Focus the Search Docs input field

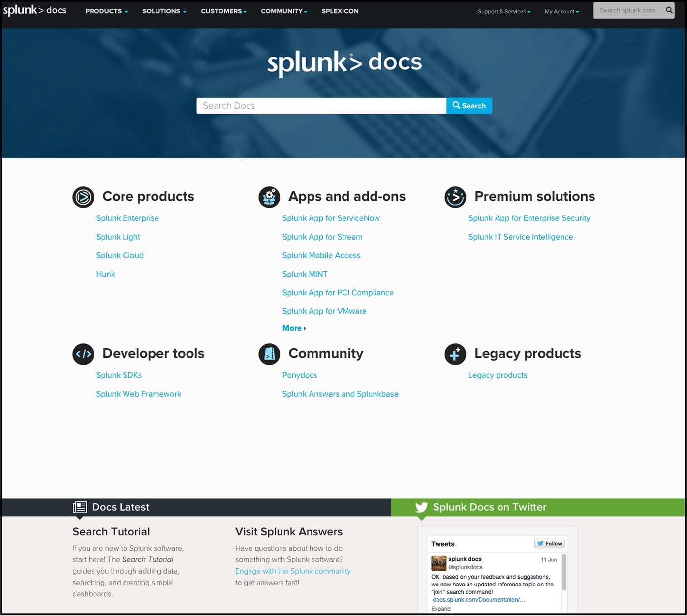click(321, 106)
